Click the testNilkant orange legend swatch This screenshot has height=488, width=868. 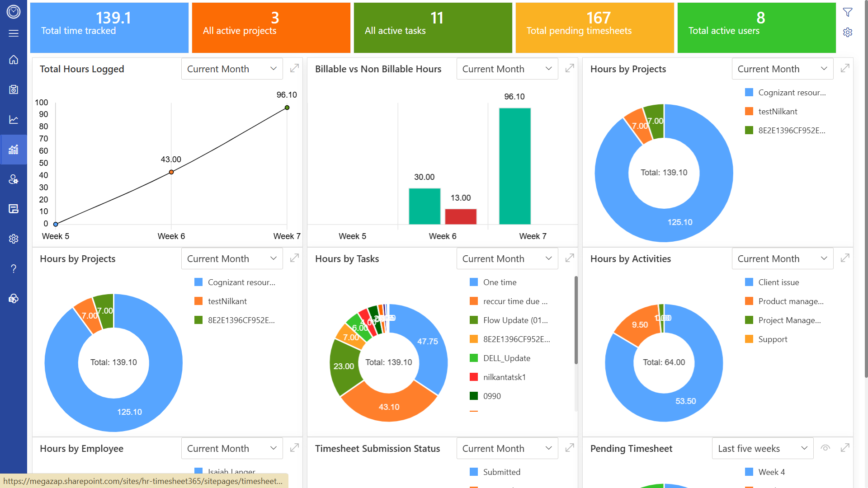click(749, 112)
